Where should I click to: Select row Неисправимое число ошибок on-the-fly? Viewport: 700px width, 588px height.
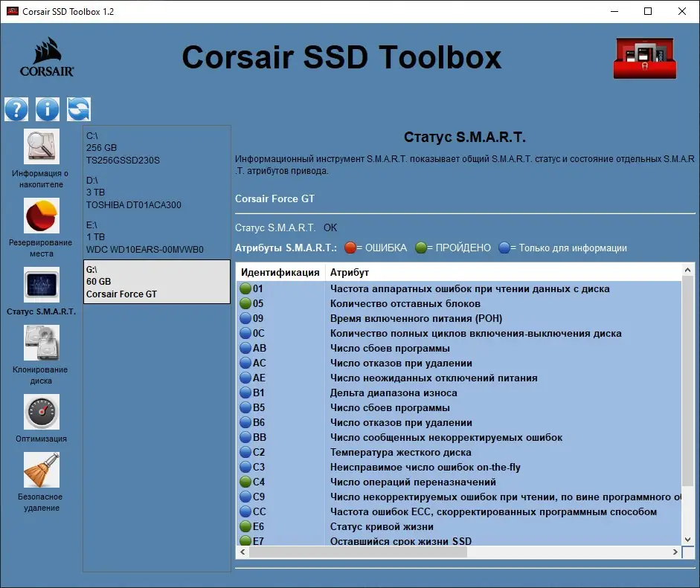[x=459, y=467]
